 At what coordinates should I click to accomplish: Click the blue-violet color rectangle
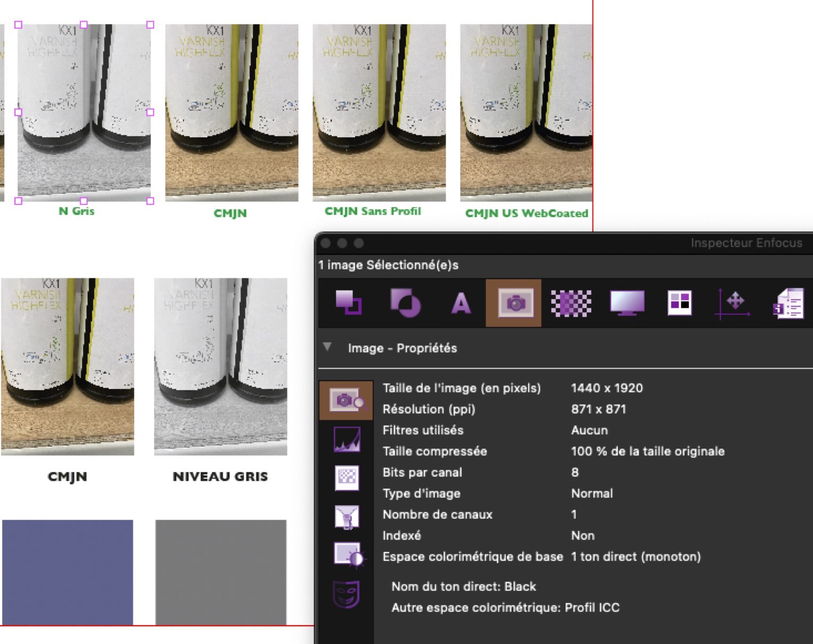pos(68,572)
